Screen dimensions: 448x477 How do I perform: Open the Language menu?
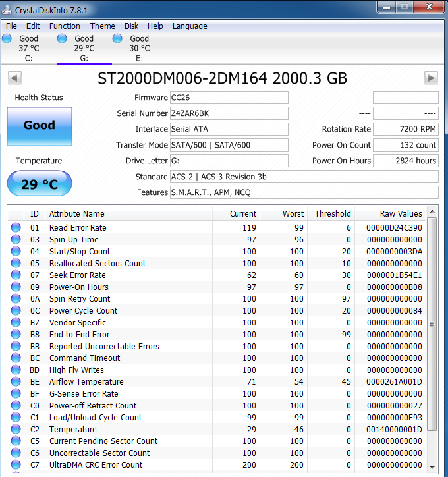coord(190,26)
